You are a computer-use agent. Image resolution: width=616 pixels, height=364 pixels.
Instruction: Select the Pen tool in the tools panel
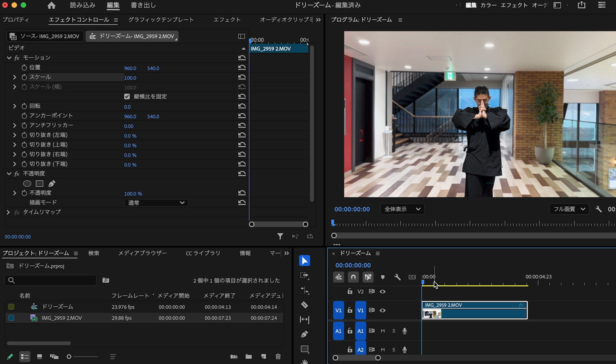(x=305, y=334)
